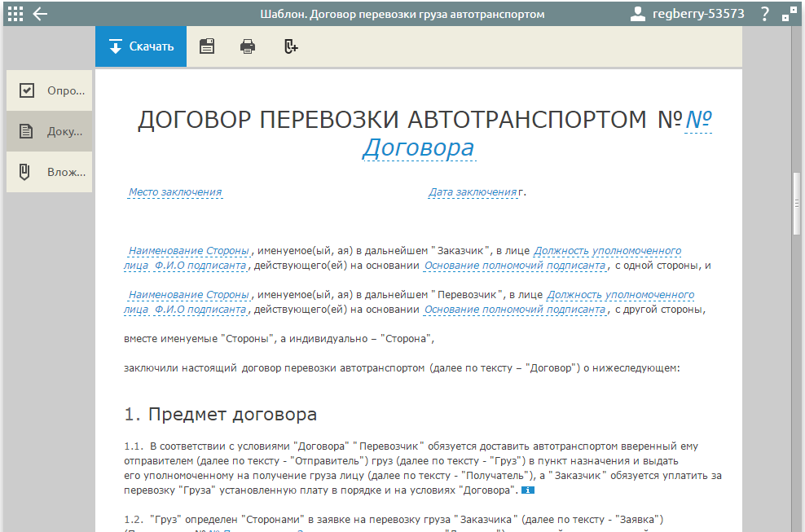Open the apps grid icon top left
805x532 pixels.
(15, 13)
